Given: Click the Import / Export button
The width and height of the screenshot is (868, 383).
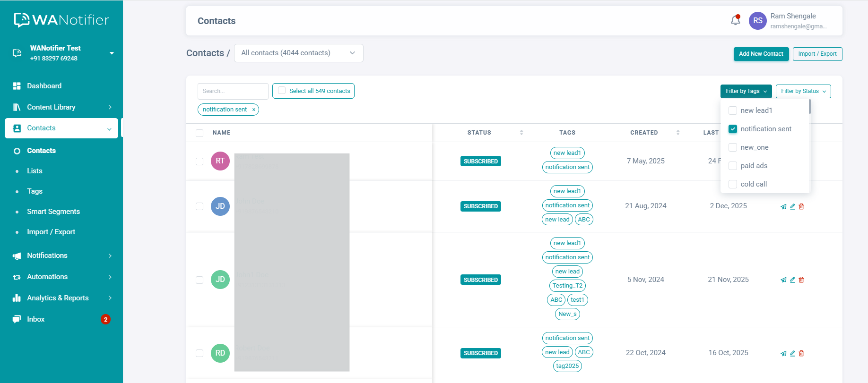Looking at the screenshot, I should pos(817,54).
